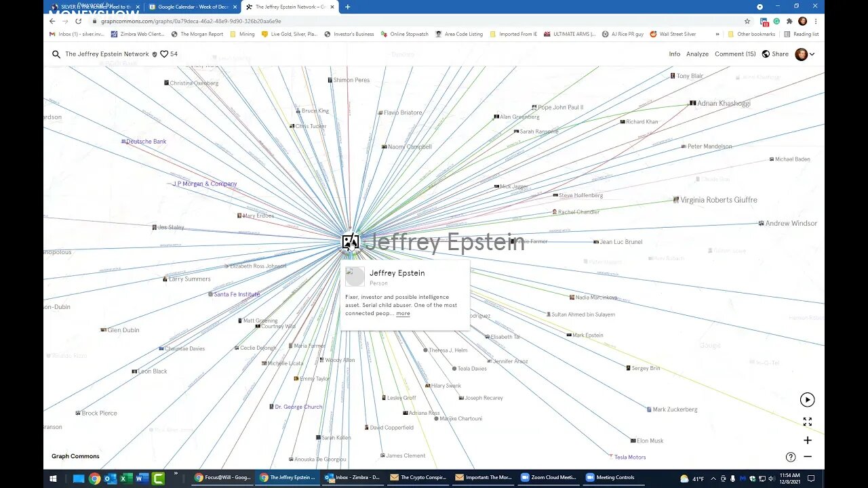Play the graph story with play button

[x=807, y=400]
